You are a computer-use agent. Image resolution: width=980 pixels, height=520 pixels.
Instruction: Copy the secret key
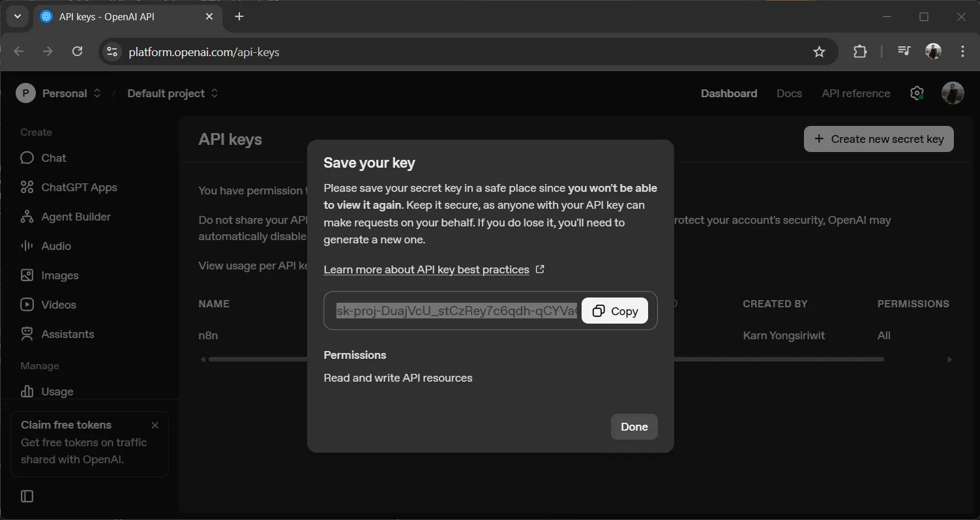point(614,311)
